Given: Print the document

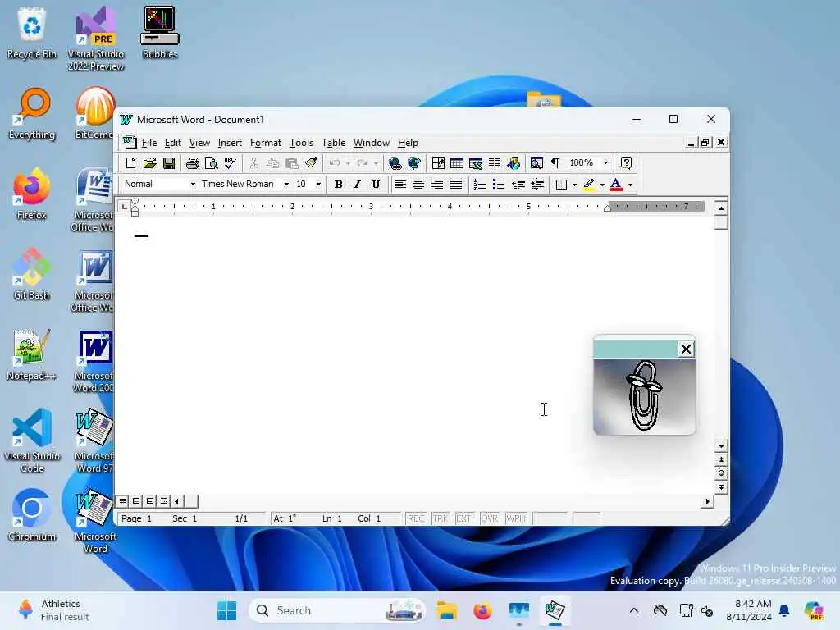Looking at the screenshot, I should (192, 163).
